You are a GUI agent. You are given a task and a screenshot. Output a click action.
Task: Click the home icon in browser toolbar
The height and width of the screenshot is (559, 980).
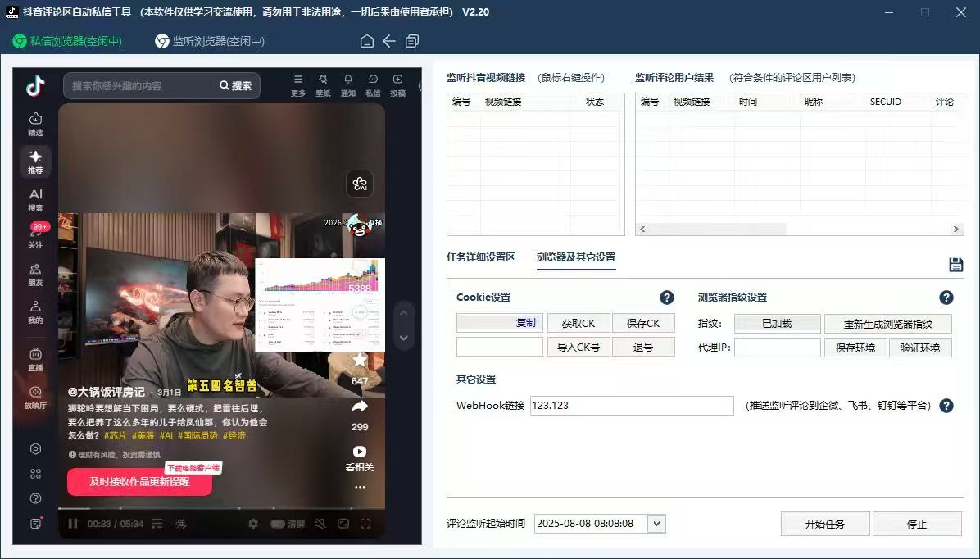pos(366,39)
